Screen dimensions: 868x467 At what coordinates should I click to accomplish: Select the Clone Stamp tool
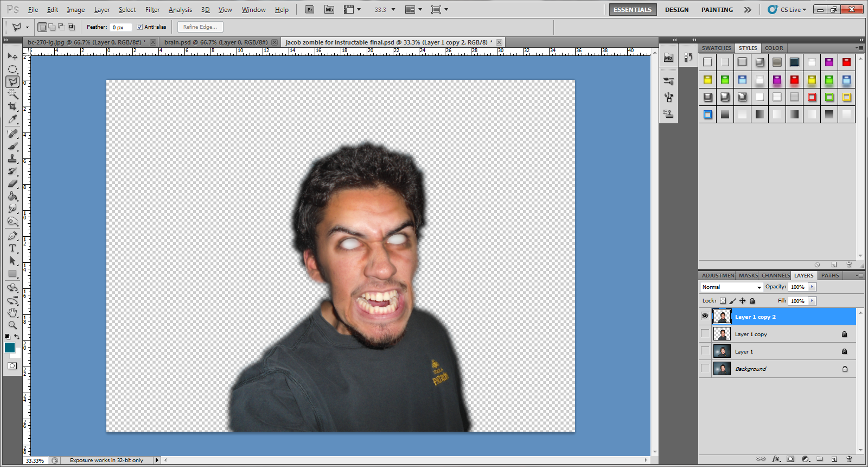[x=12, y=159]
